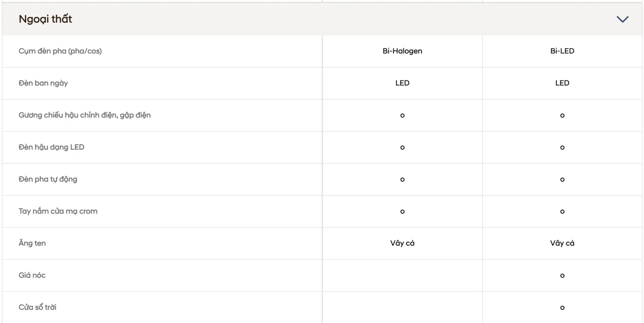Click first column Vây cá antenna value
644x323 pixels.
pyautogui.click(x=402, y=243)
